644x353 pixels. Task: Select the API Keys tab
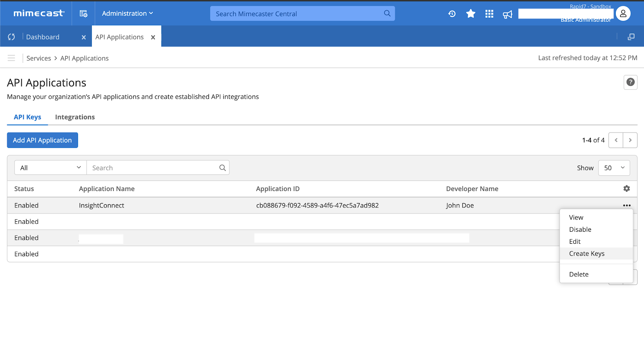coord(27,117)
